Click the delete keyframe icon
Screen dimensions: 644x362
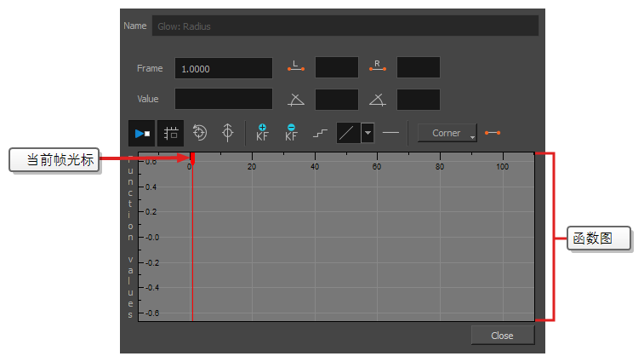click(291, 133)
